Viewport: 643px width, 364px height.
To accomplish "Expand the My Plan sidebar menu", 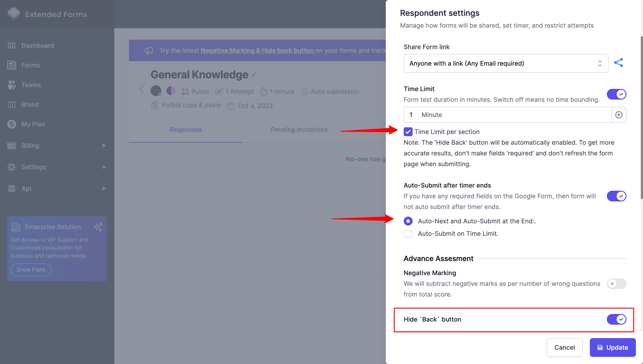I will point(33,124).
